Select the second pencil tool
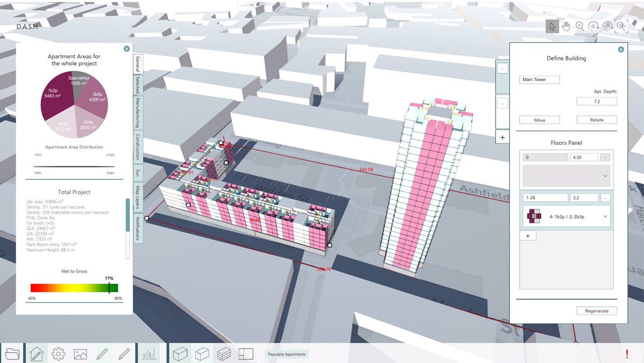This screenshot has width=644, height=363. click(x=124, y=354)
